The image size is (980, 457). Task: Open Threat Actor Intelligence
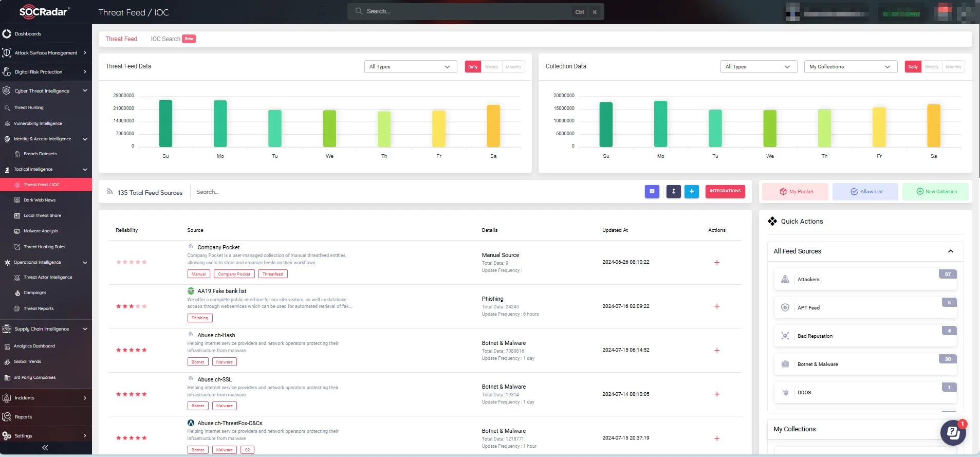[x=48, y=277]
